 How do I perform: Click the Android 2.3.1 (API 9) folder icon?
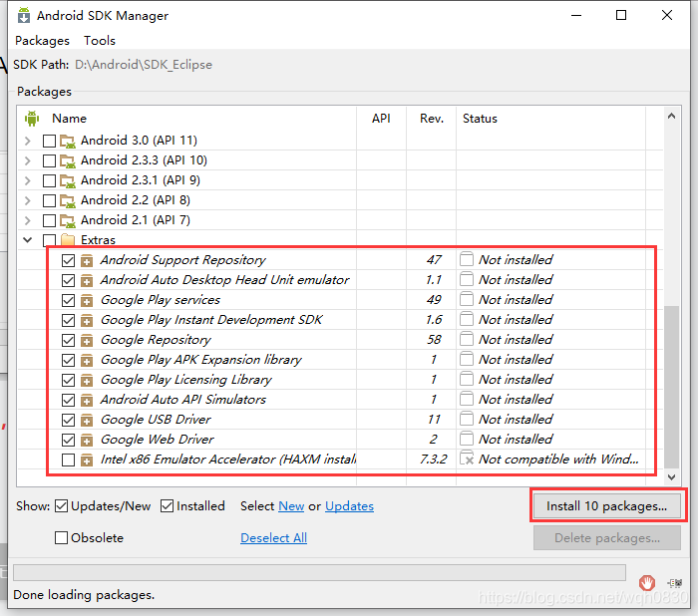tap(67, 180)
